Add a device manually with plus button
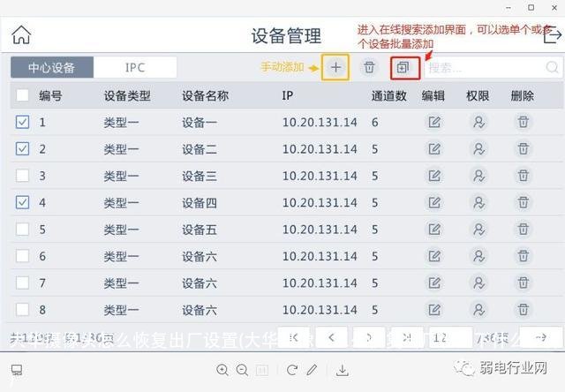The image size is (565, 392). click(335, 67)
